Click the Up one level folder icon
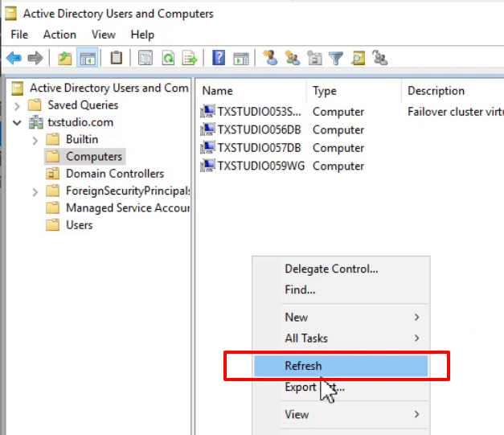The image size is (504, 435). (64, 58)
